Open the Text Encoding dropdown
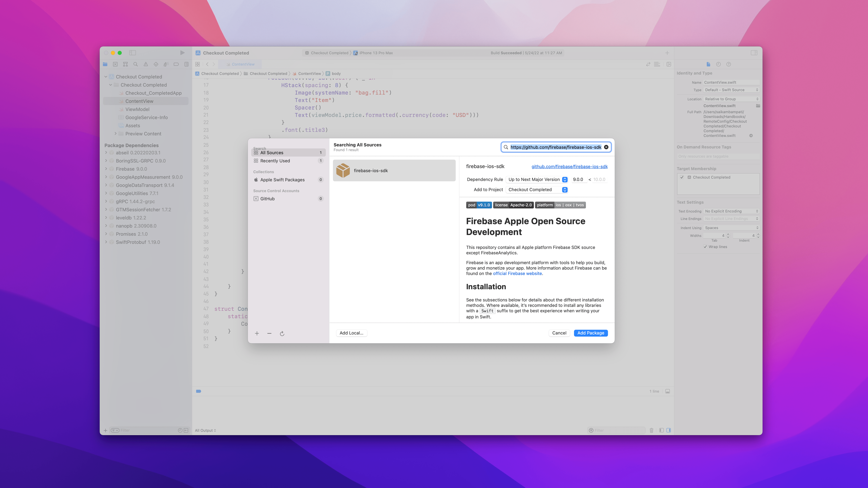This screenshot has height=488, width=868. [731, 211]
